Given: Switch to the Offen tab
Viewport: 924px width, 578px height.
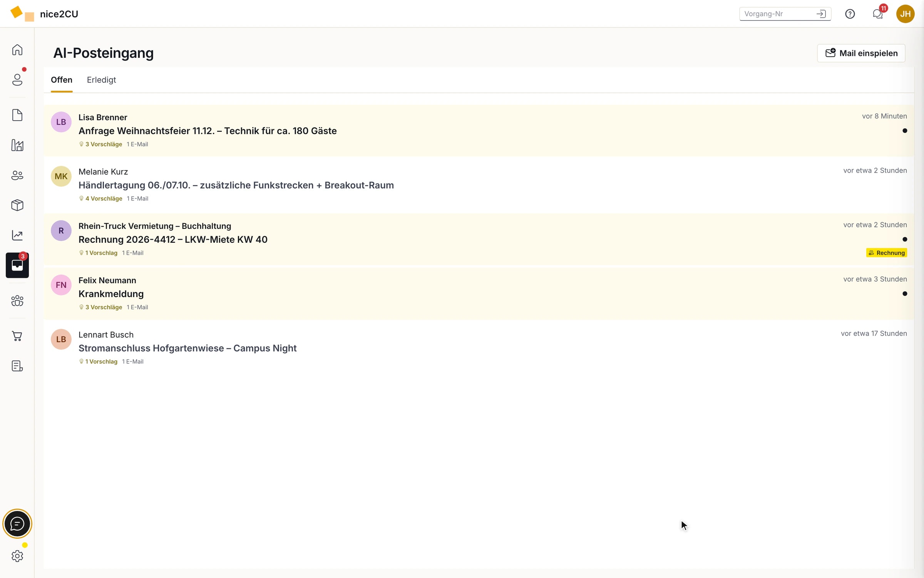Looking at the screenshot, I should [x=62, y=80].
